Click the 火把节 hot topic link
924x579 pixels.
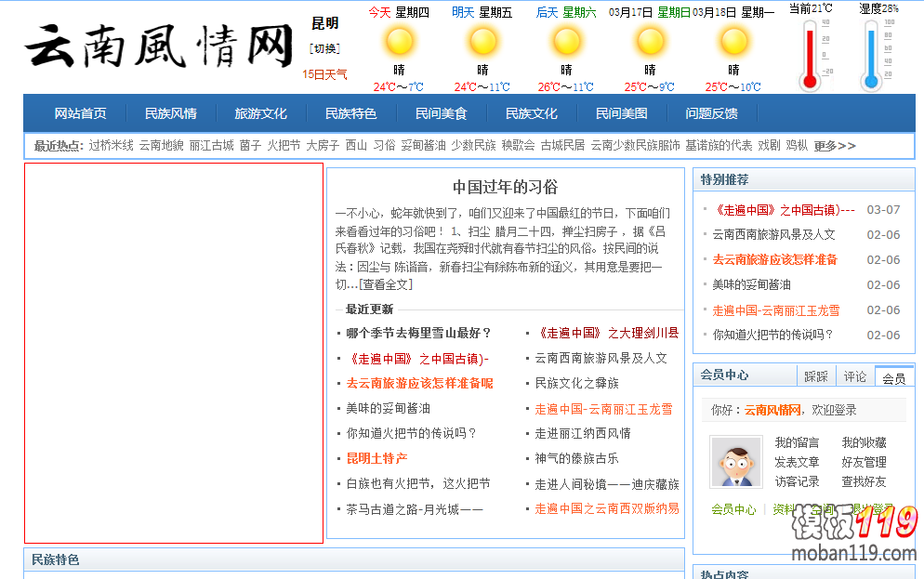tap(284, 146)
